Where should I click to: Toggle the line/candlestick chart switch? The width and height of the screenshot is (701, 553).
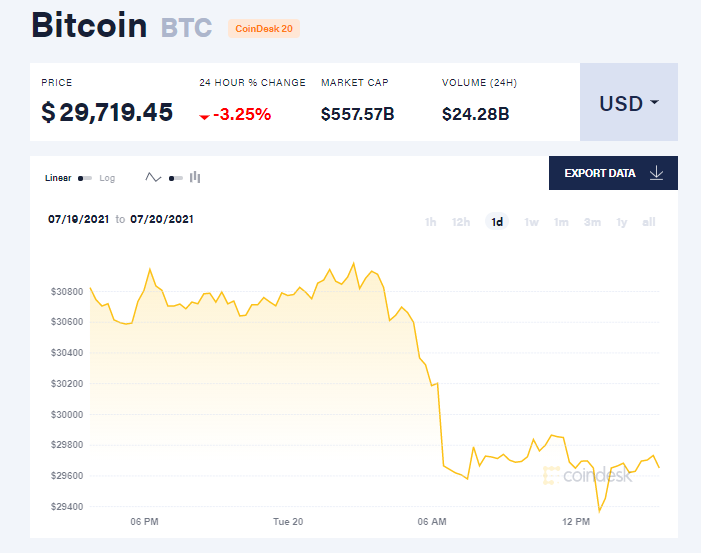pyautogui.click(x=175, y=178)
